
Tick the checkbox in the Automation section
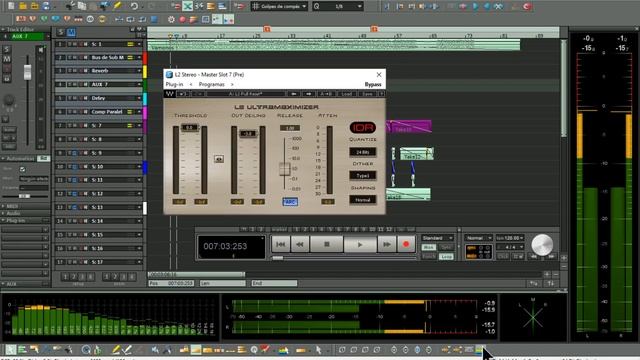tap(22, 169)
